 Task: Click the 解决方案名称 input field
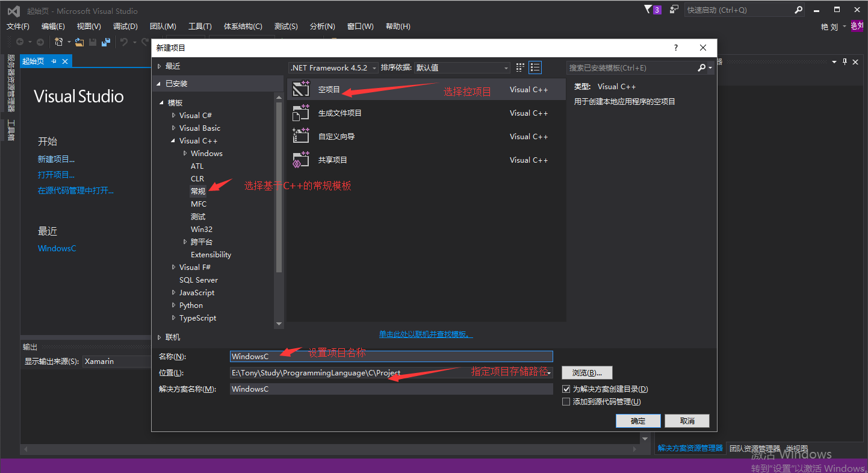(x=391, y=389)
